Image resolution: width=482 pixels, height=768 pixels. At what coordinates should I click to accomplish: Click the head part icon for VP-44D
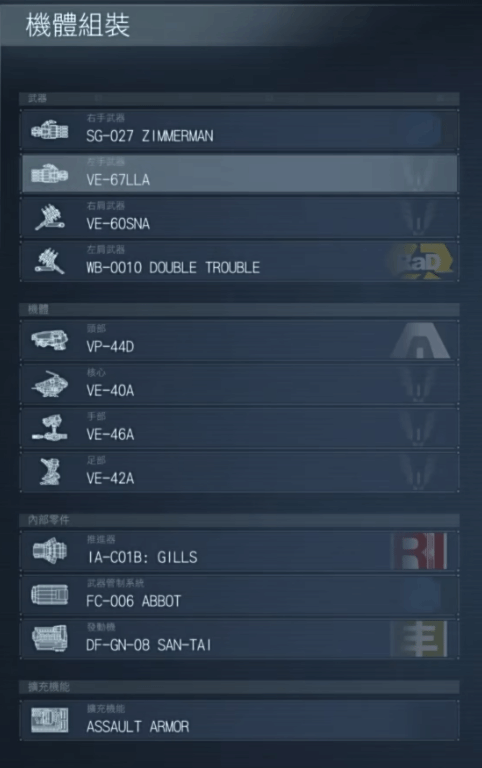click(x=49, y=340)
